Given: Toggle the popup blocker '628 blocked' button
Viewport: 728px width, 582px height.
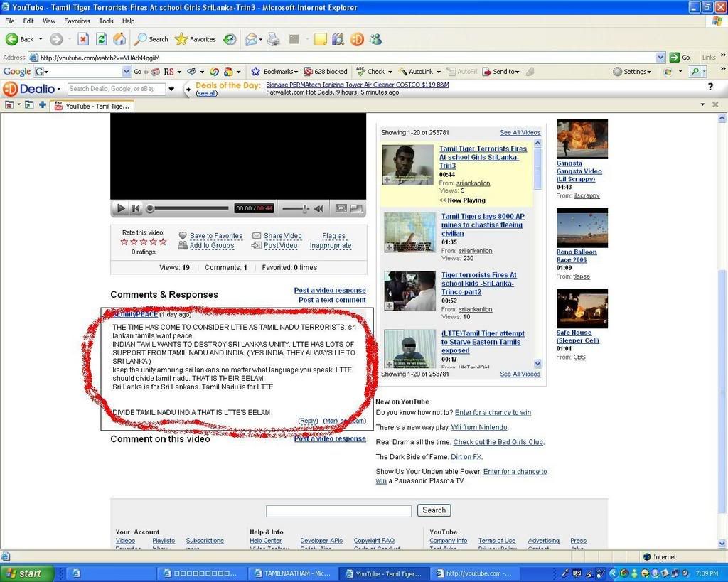Looking at the screenshot, I should point(326,72).
